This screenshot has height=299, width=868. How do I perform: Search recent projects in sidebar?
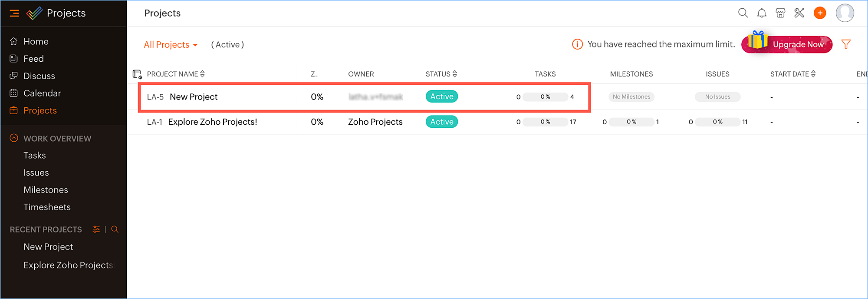pyautogui.click(x=115, y=229)
